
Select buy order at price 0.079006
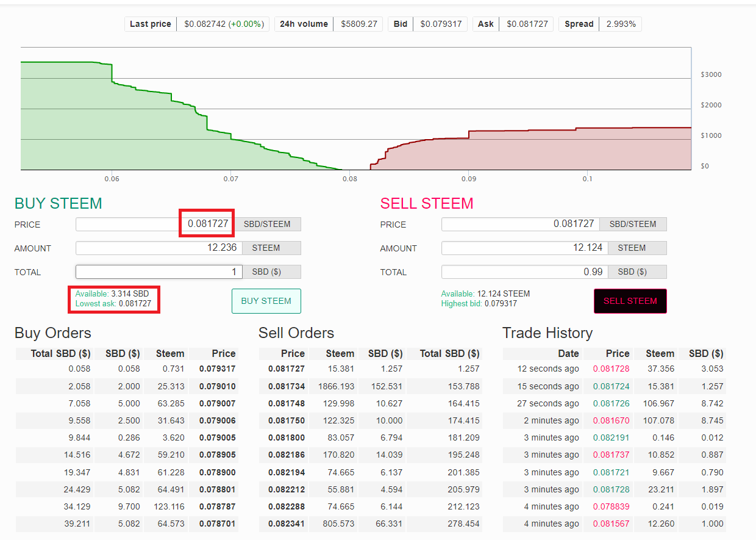(126, 420)
